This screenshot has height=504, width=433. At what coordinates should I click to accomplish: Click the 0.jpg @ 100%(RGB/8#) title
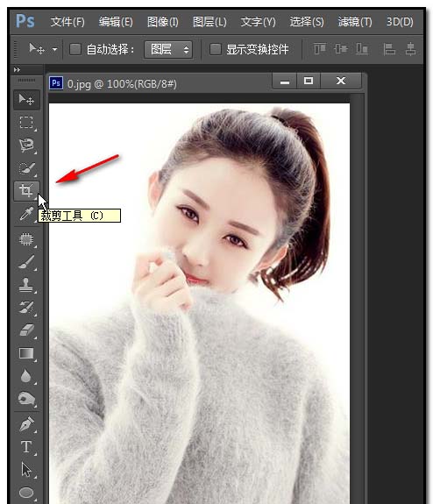click(122, 84)
